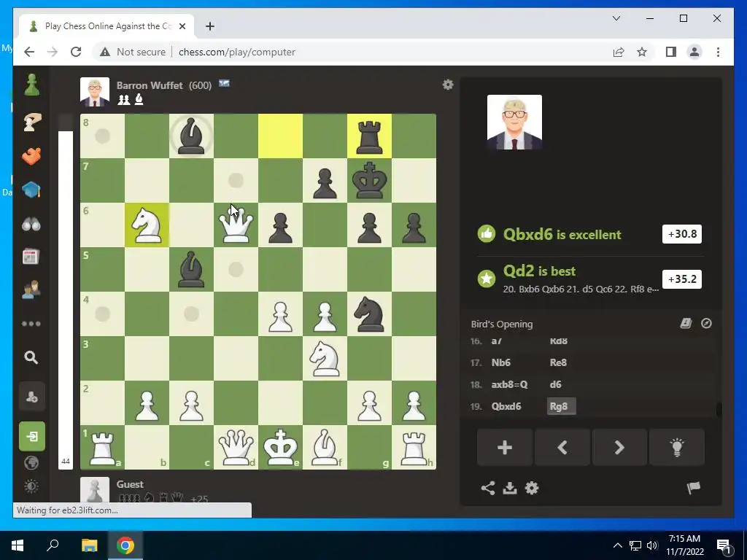Viewport: 747px width, 560px height.
Task: Click Bird's Opening label
Action: (x=502, y=324)
